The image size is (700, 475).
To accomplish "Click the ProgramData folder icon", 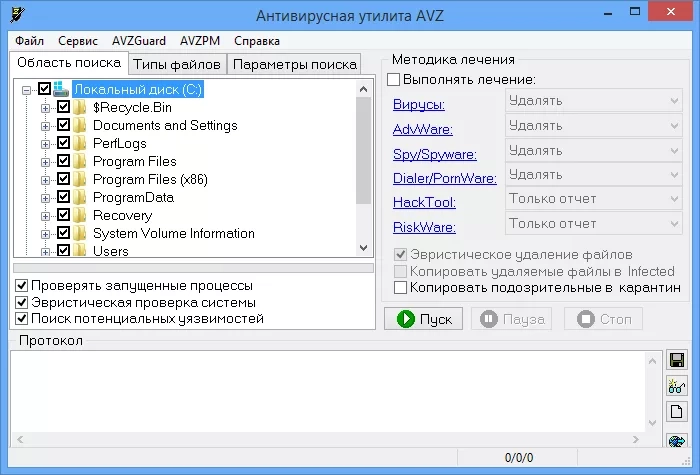I will pyautogui.click(x=79, y=197).
